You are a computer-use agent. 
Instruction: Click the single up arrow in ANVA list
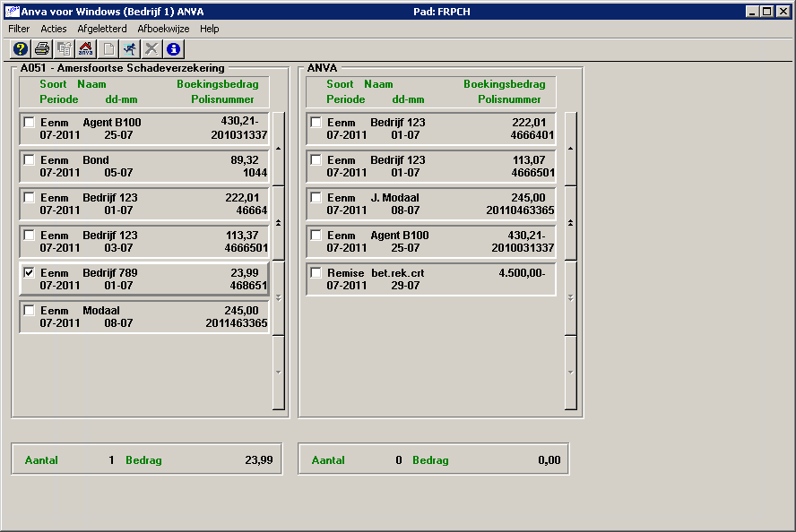tap(571, 148)
